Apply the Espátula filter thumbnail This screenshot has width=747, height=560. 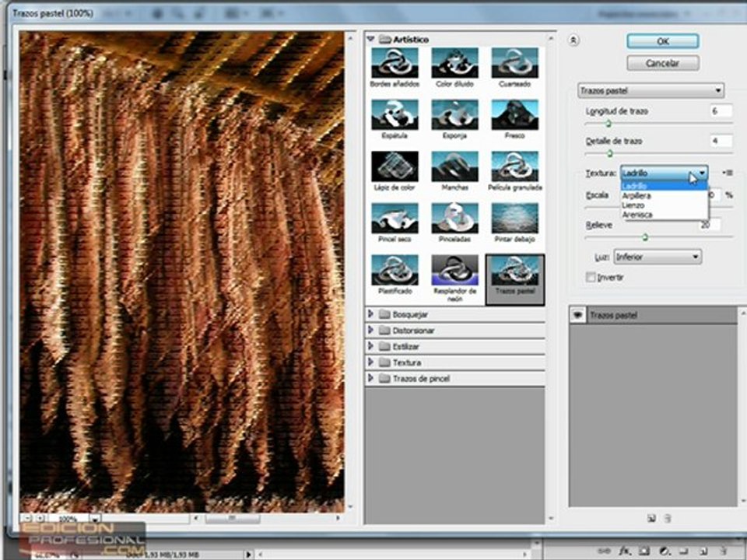coord(395,115)
